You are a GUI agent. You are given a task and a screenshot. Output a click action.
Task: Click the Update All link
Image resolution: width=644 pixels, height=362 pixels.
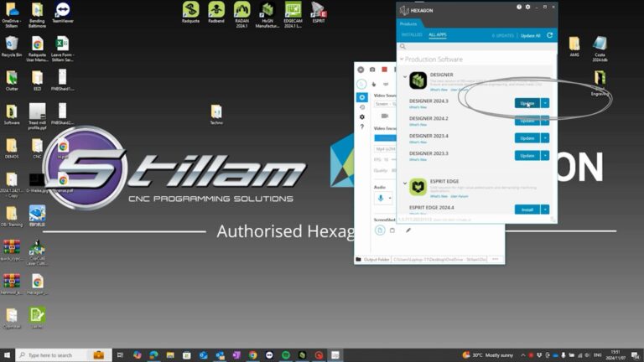click(x=530, y=35)
